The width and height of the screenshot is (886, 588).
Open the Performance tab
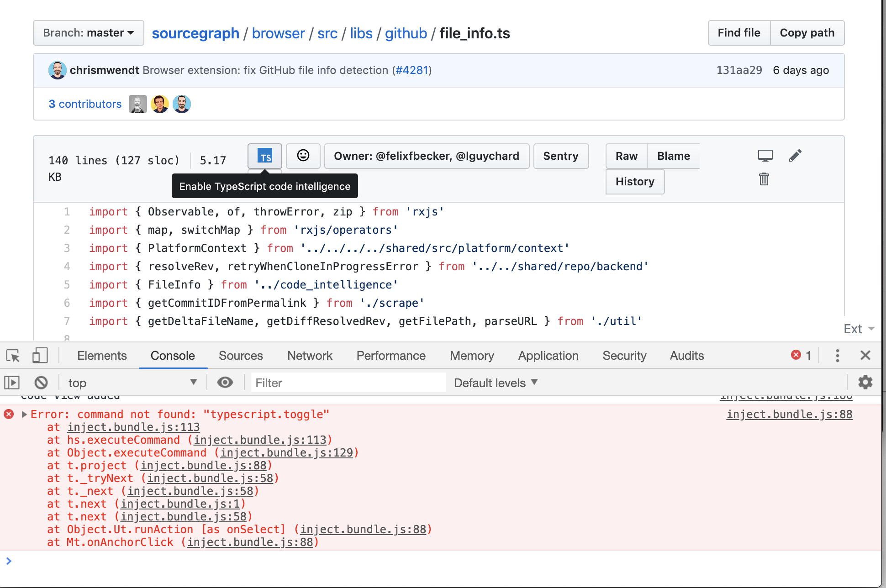[391, 356]
